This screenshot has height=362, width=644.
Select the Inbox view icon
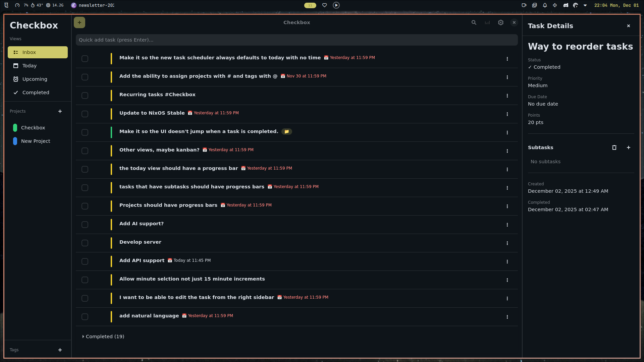(16, 52)
